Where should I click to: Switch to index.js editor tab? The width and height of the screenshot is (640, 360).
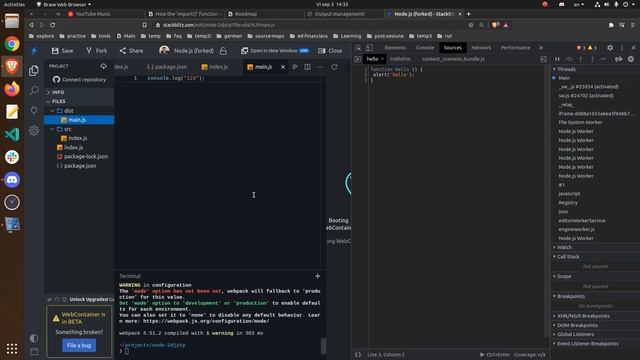(215, 67)
